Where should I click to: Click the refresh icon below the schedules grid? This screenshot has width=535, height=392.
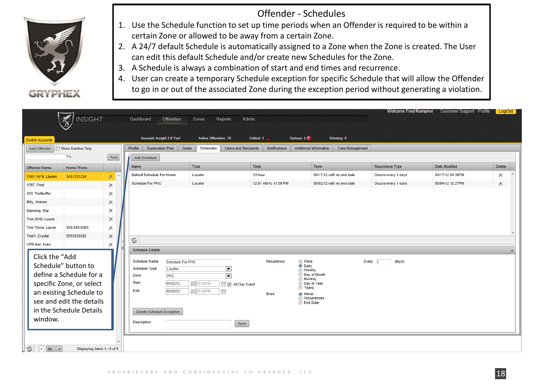[x=134, y=241]
